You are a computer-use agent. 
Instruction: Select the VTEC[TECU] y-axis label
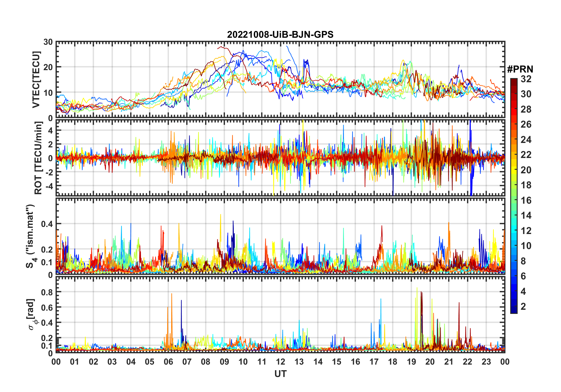click(36, 80)
